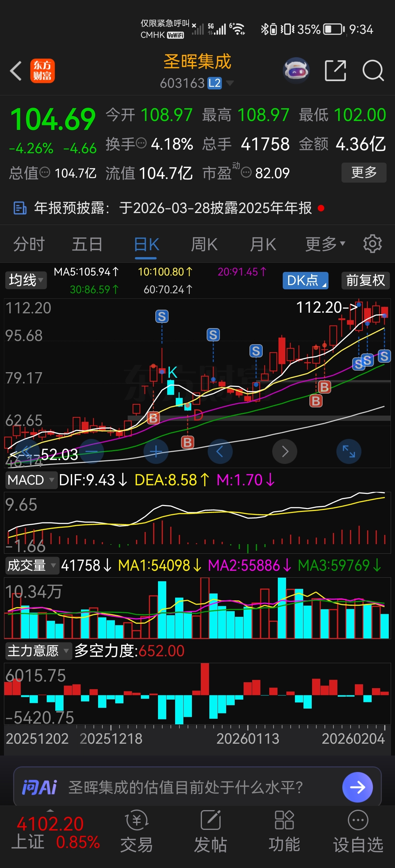Expand the 更多 chart period dropdown
Image resolution: width=395 pixels, height=868 pixels.
coord(325,244)
